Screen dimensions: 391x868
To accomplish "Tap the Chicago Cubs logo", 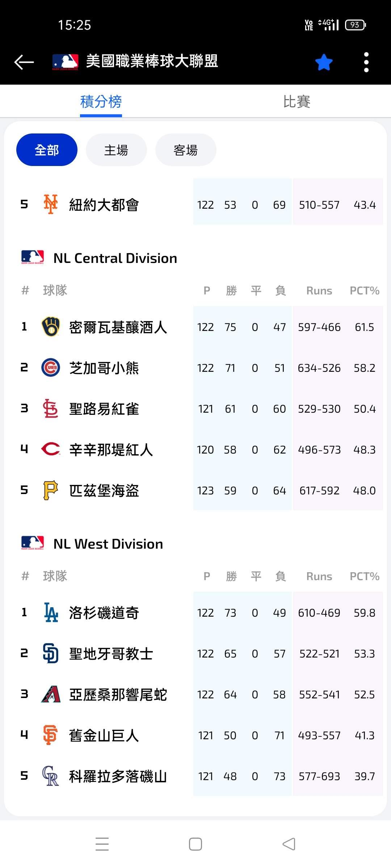I will 51,367.
